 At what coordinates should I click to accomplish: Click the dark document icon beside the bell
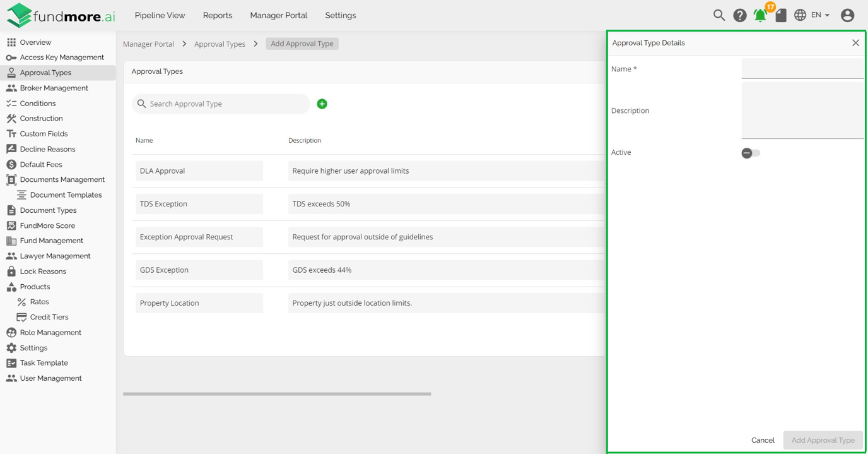click(781, 16)
